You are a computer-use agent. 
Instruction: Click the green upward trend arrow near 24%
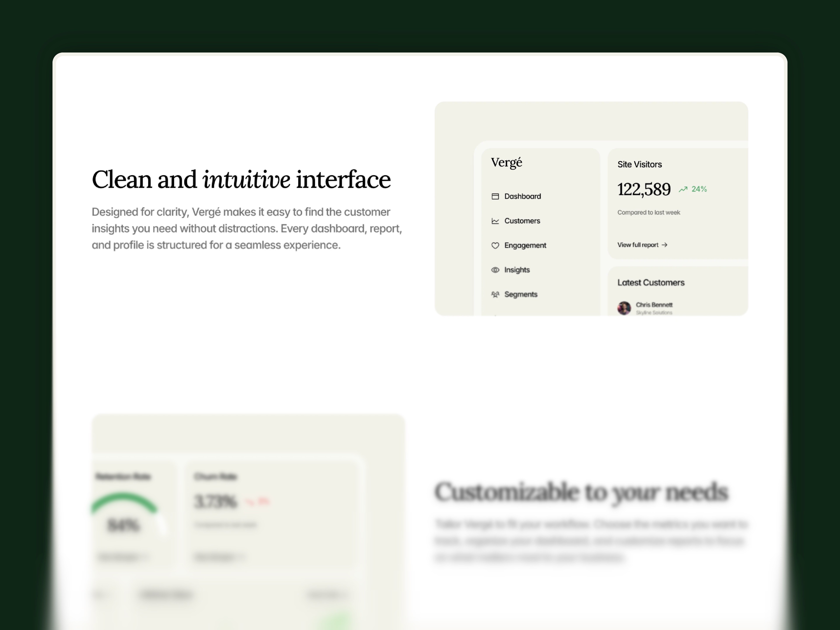(684, 189)
